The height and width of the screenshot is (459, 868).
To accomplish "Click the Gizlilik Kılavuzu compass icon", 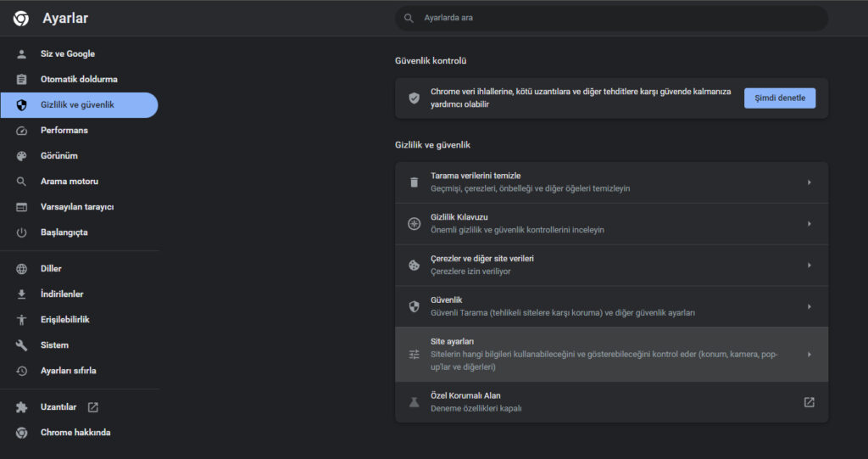I will point(414,223).
